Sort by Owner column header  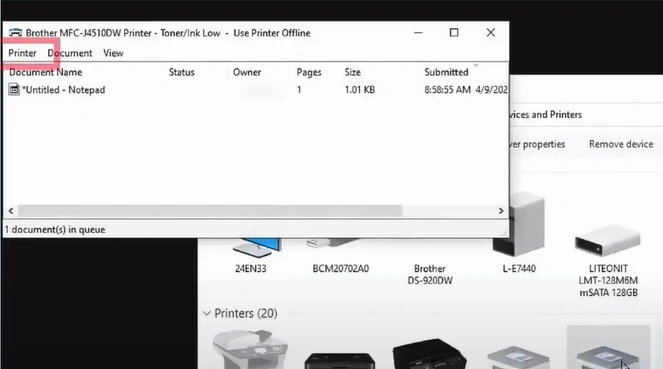247,72
